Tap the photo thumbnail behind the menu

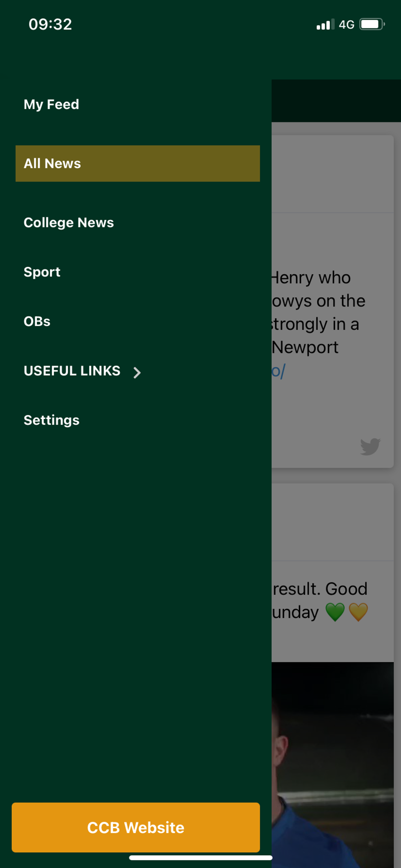coord(333,765)
